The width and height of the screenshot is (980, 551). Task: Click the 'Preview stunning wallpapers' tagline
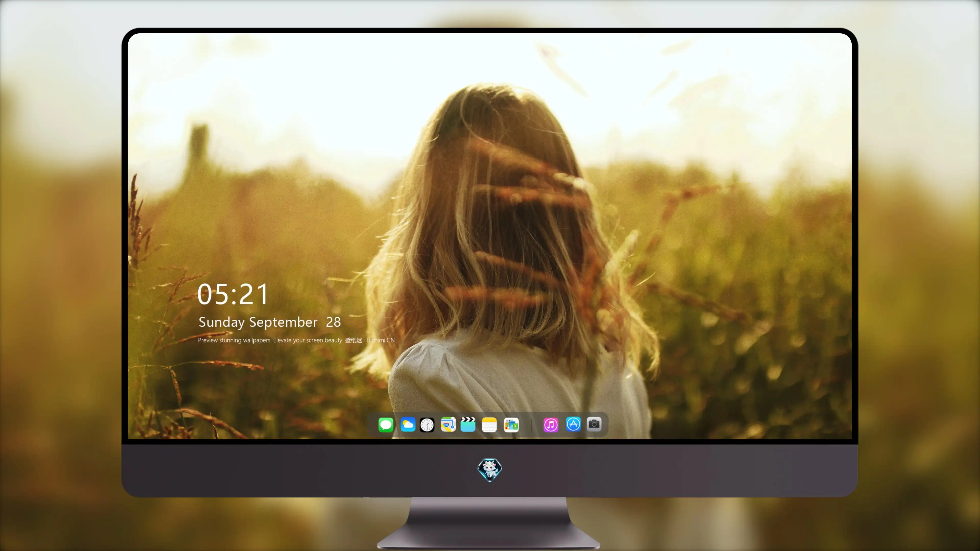click(296, 340)
